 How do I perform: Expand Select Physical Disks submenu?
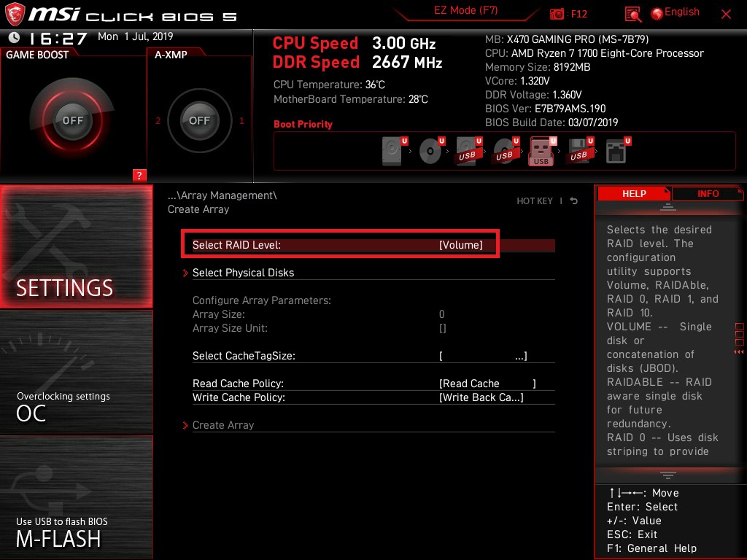243,273
